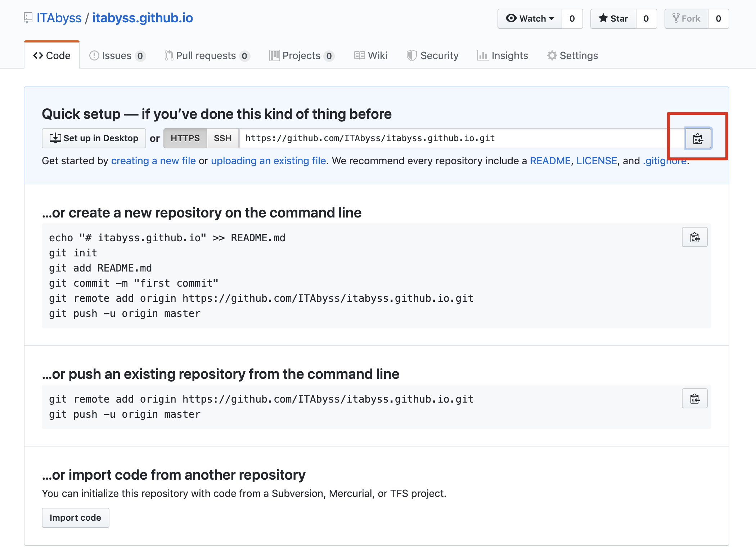Image resolution: width=756 pixels, height=556 pixels.
Task: Open the Issues tab
Action: tap(117, 55)
